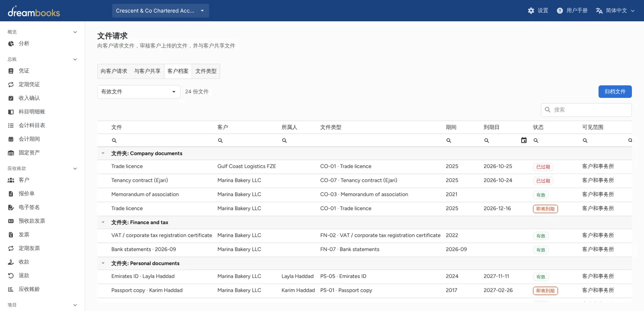
Task: Switch to the 向客户请求 tab
Action: point(114,71)
